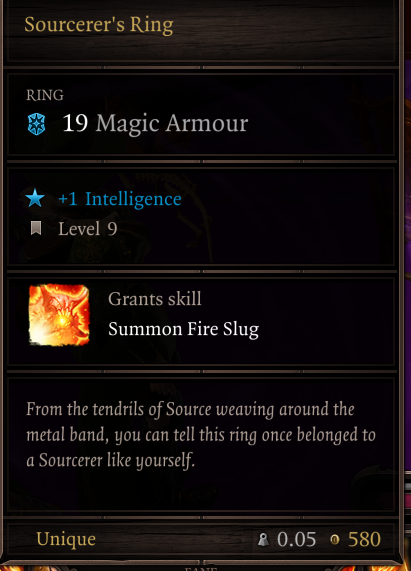
Task: Click the Level 9 requirement text
Action: 88,229
